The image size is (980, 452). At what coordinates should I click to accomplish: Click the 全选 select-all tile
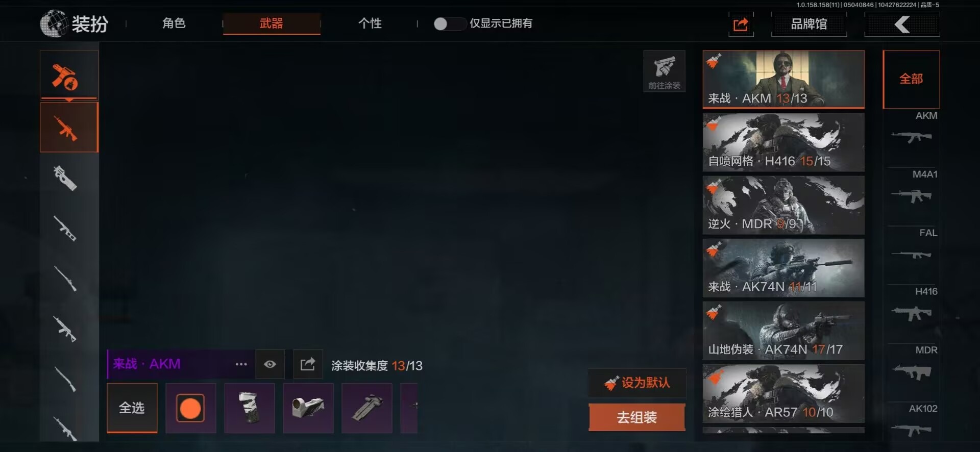click(132, 408)
